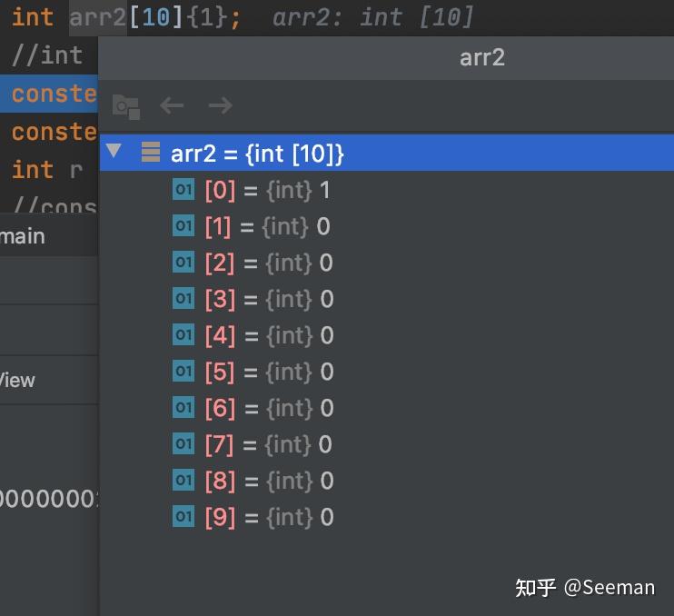Collapse the arr2 array tree node

click(x=114, y=151)
